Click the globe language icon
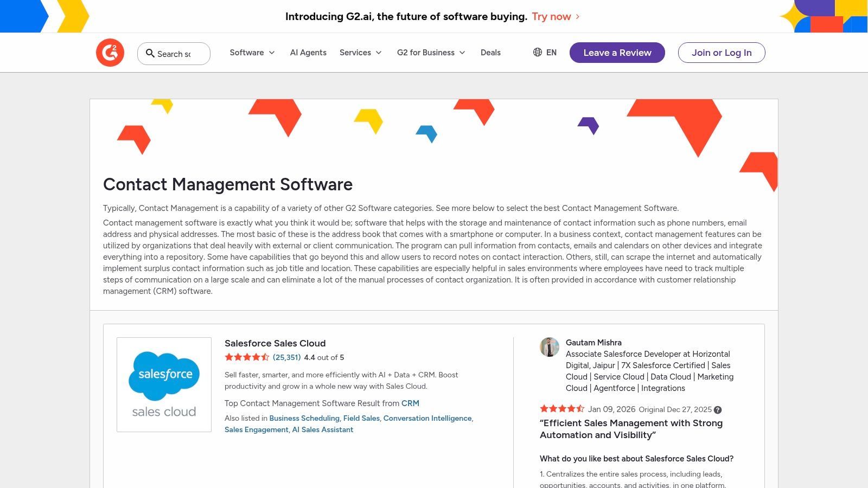 [538, 52]
